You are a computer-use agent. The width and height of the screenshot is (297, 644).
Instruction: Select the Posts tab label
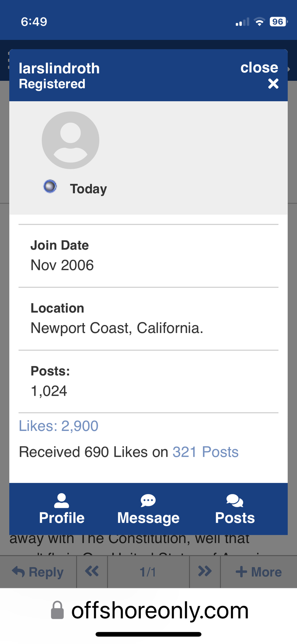tap(235, 518)
